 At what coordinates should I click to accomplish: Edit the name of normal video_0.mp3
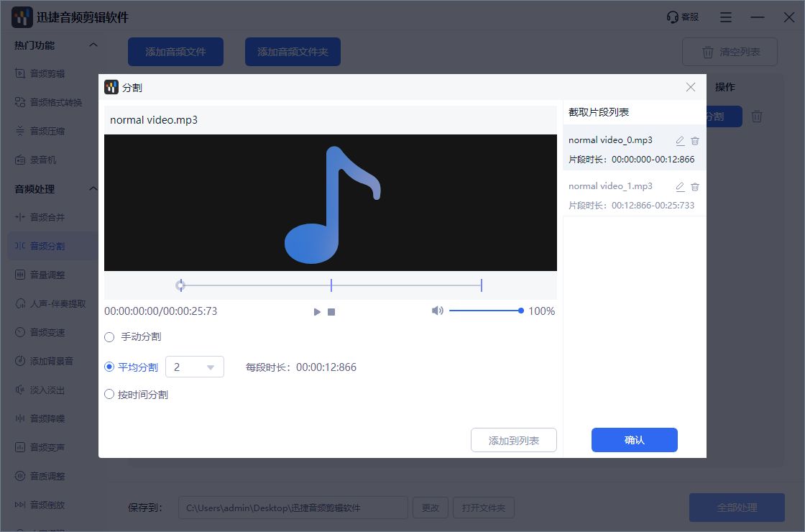point(680,141)
